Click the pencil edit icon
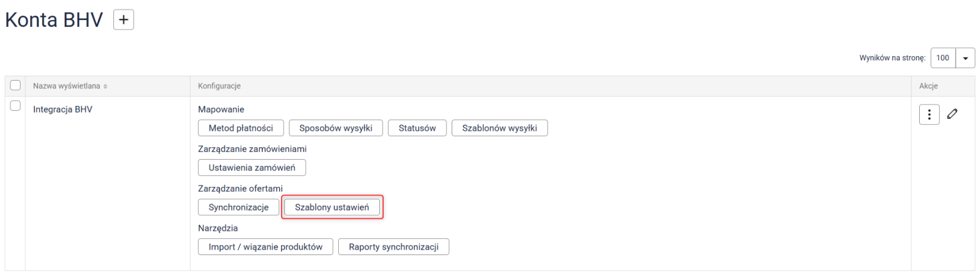 click(952, 114)
